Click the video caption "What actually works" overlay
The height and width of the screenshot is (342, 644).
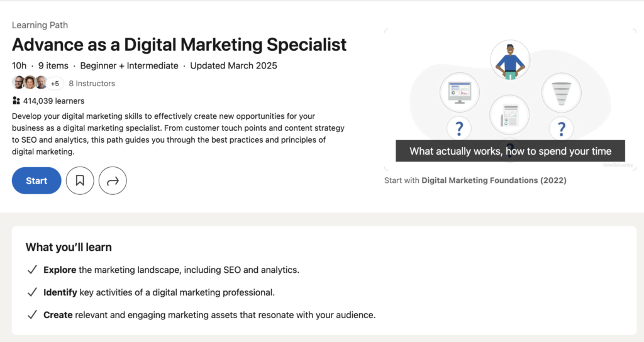point(510,151)
